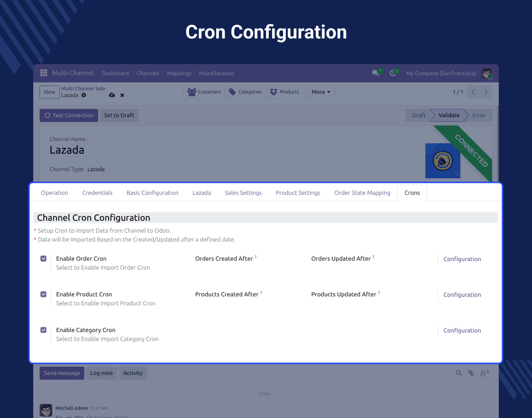The height and width of the screenshot is (418, 532).
Task: Click the Set to Draft button
Action: coord(119,115)
